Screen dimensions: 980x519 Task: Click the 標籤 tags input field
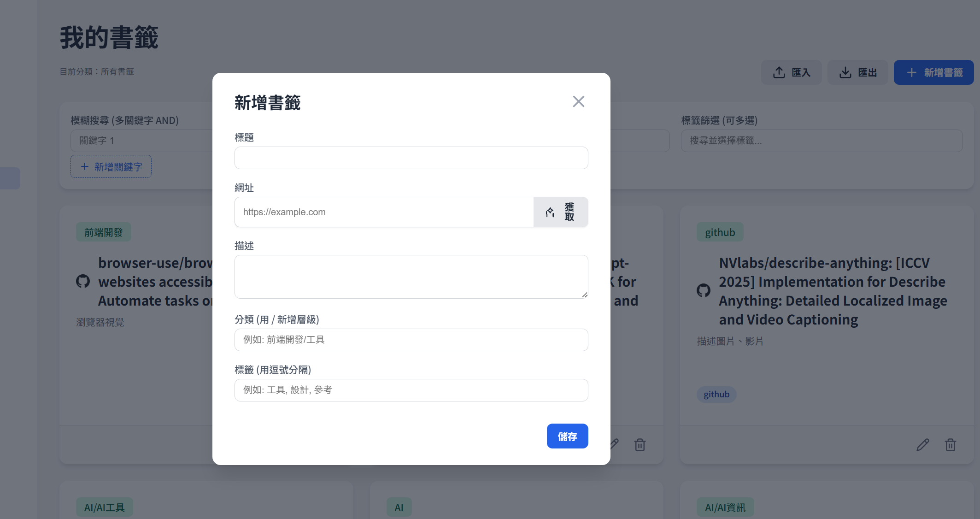(411, 390)
